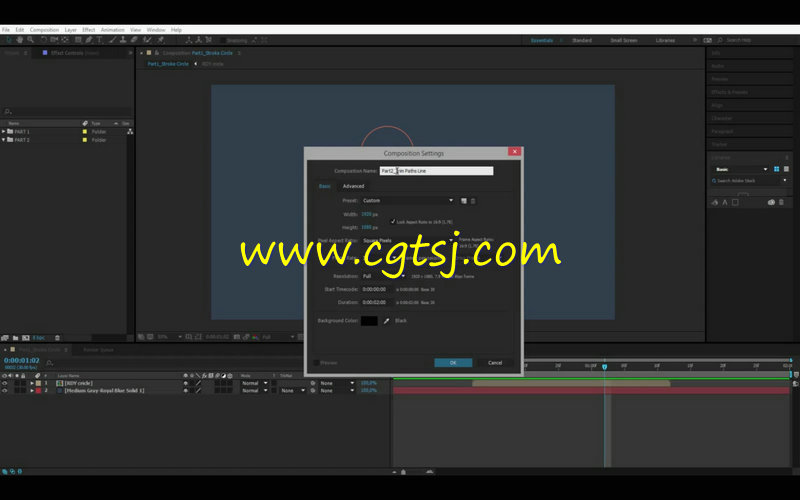The image size is (800, 500).
Task: Switch to Standard workspace
Action: 582,40
